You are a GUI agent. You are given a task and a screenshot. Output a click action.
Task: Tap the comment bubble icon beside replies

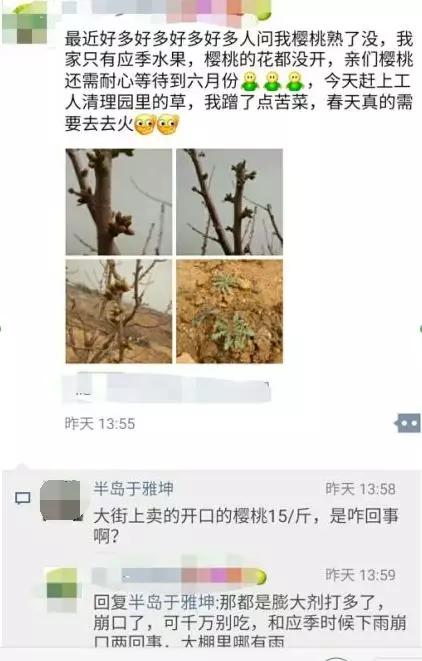pos(23,498)
